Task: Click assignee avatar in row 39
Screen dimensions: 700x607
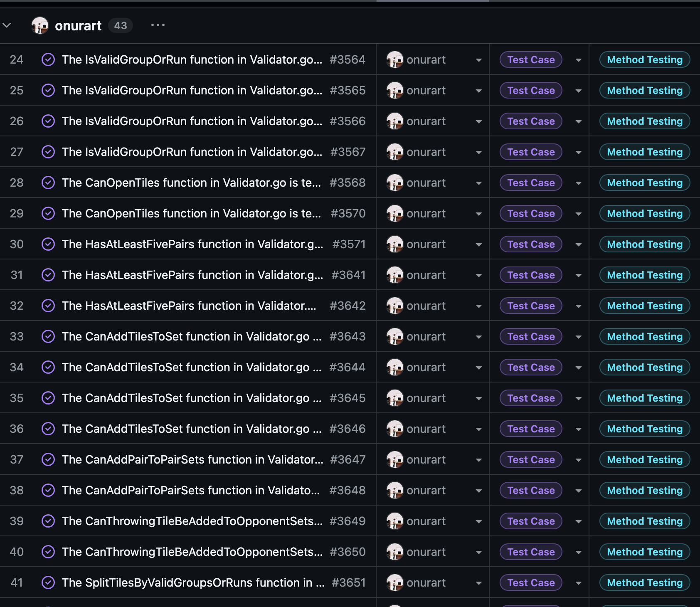Action: pyautogui.click(x=394, y=521)
